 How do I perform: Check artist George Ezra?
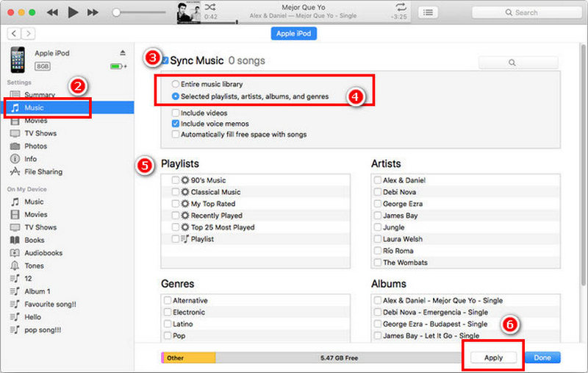[x=378, y=204]
